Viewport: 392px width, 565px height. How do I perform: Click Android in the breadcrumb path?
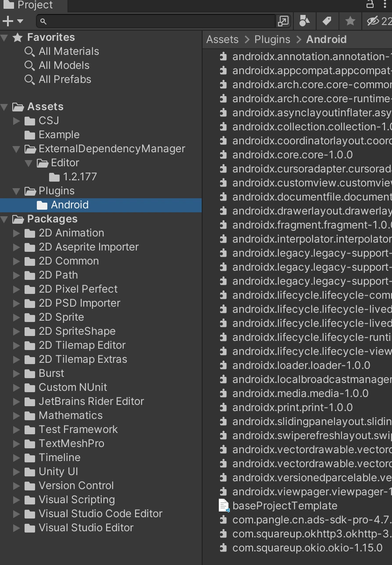[x=327, y=39]
